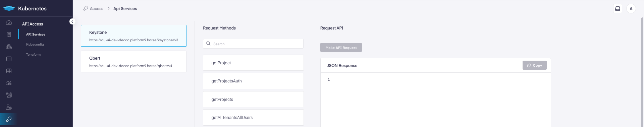This screenshot has height=127, width=644.
Task: Click the request methods Search field
Action: [253, 44]
